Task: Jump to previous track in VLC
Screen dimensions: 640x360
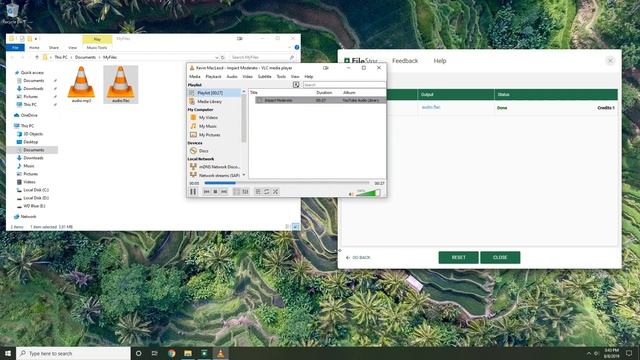Action: tap(207, 192)
